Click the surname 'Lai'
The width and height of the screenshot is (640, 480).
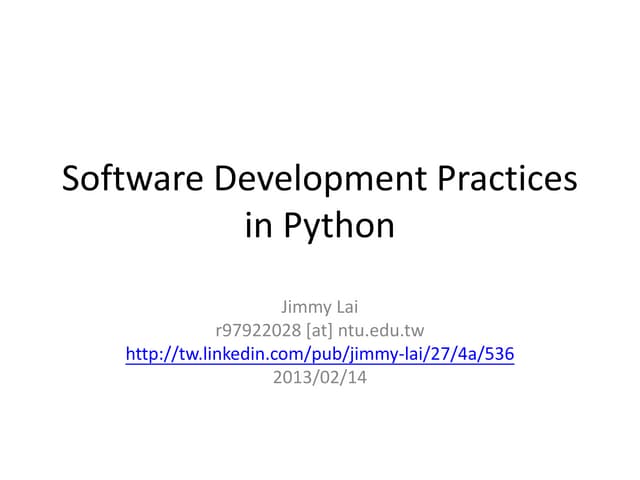click(346, 306)
